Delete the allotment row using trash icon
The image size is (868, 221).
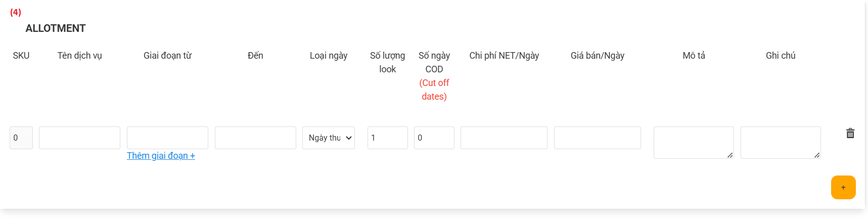[850, 133]
